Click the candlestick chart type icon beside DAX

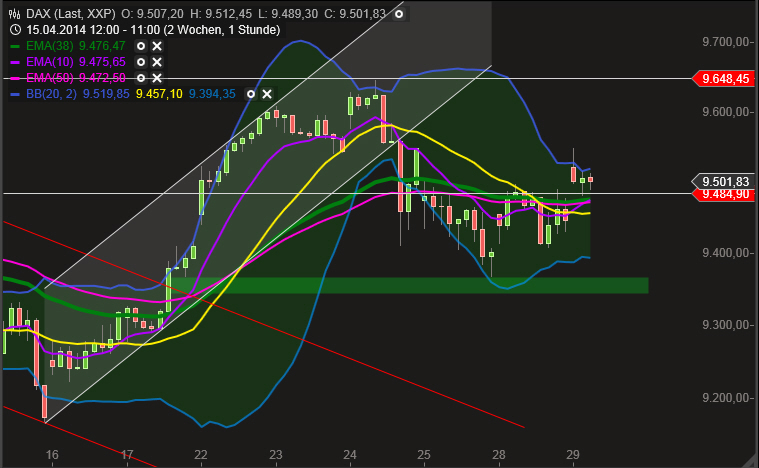click(15, 14)
